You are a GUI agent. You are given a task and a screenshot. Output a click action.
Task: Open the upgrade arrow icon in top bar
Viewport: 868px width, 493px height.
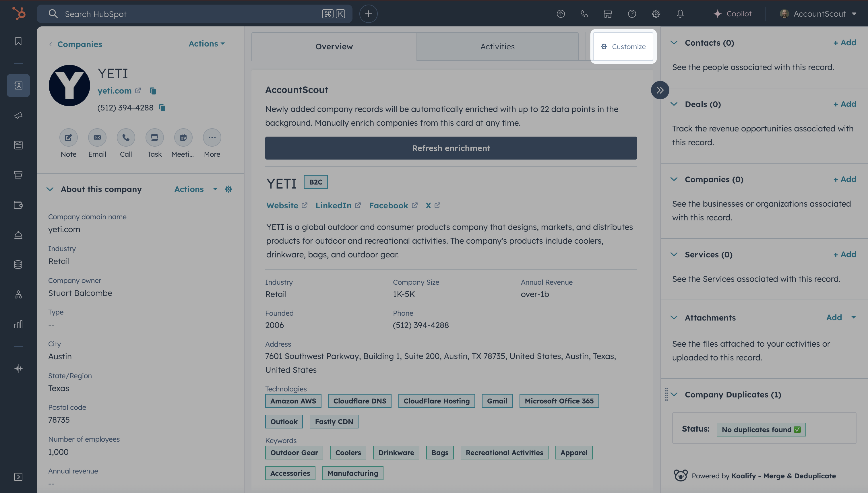[561, 14]
